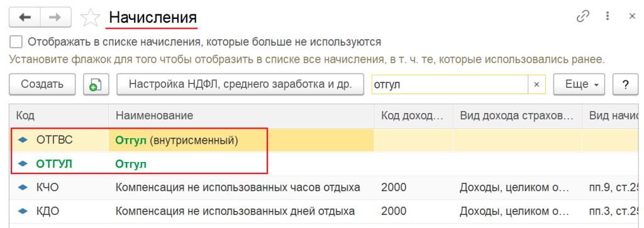Copy link using the chain icon
The height and width of the screenshot is (228, 644).
(582, 16)
